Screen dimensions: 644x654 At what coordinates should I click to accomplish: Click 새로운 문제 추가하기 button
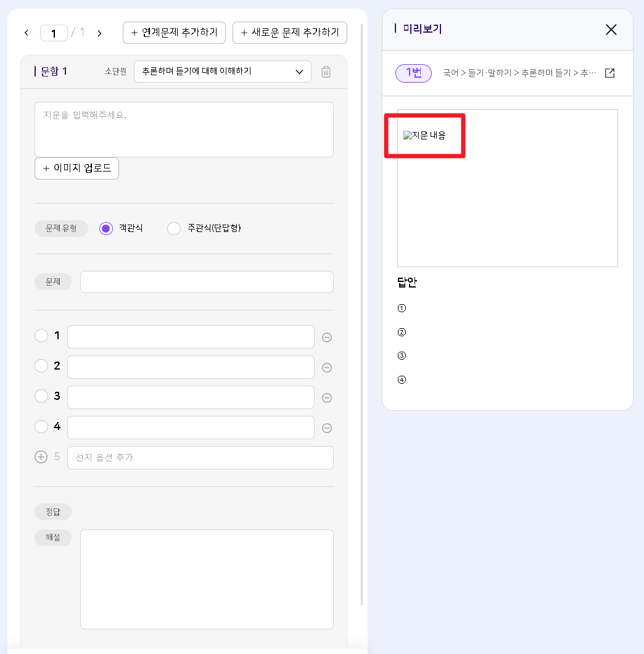point(290,33)
